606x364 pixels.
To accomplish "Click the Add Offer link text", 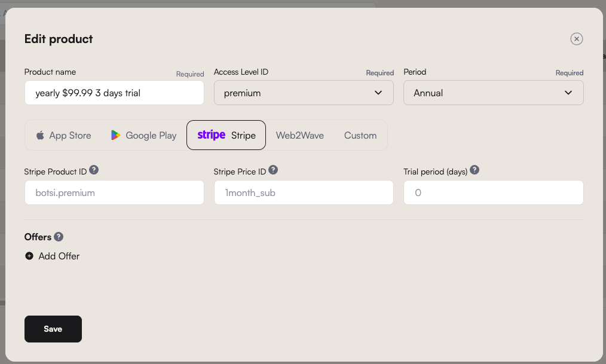I will point(59,256).
